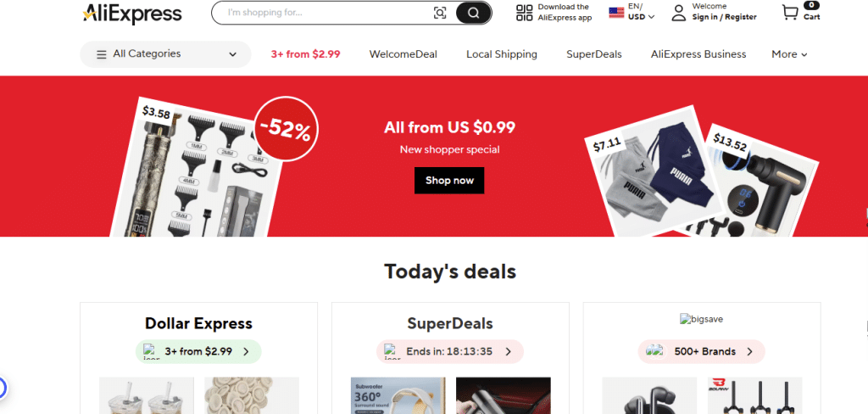Image resolution: width=868 pixels, height=414 pixels.
Task: Click the shopping cart icon
Action: point(790,13)
